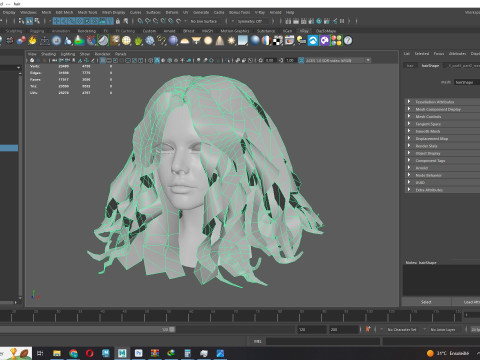Image resolution: width=480 pixels, height=360 pixels.
Task: Open Opera browser from the taskbar
Action: (89, 353)
